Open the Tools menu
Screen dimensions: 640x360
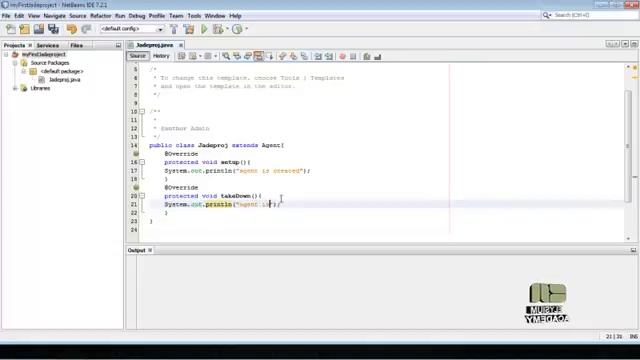point(194,16)
